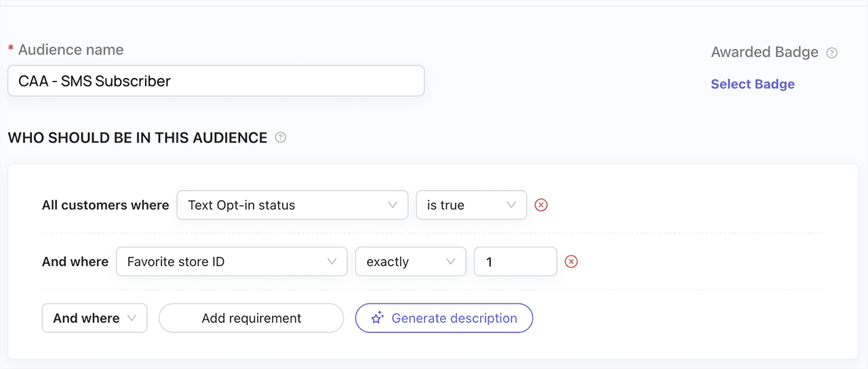868x369 pixels.
Task: Open the 'exactly' operator dropdown
Action: tap(410, 262)
